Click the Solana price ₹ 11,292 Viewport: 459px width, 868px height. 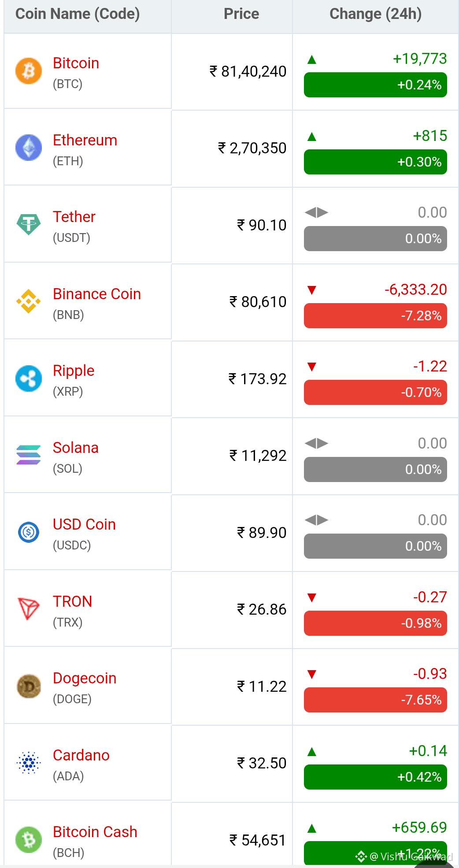pos(258,456)
